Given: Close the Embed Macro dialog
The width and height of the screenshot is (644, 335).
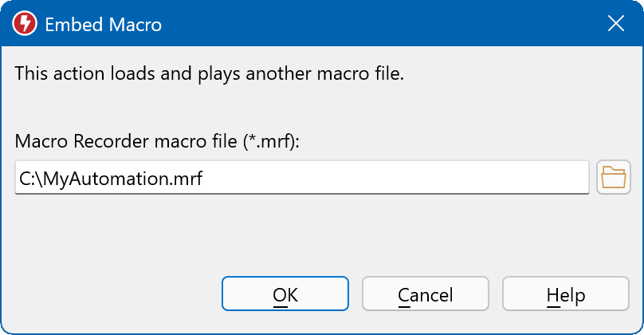Looking at the screenshot, I should (615, 24).
